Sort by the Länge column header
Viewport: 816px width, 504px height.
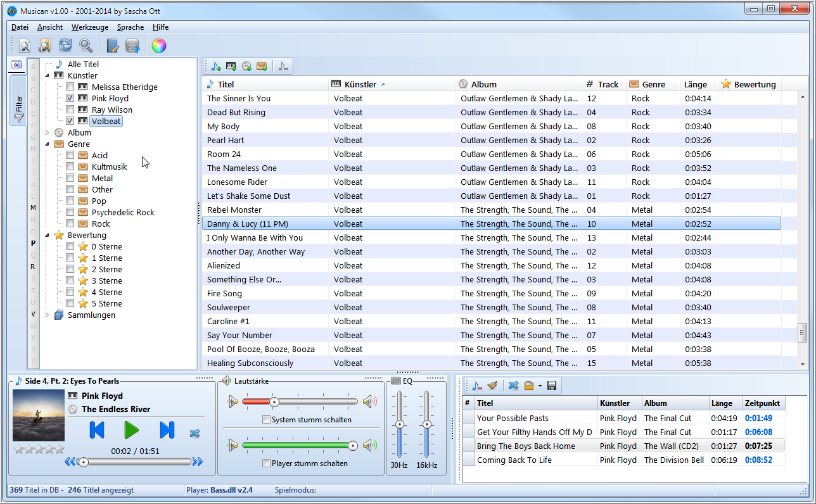(698, 84)
